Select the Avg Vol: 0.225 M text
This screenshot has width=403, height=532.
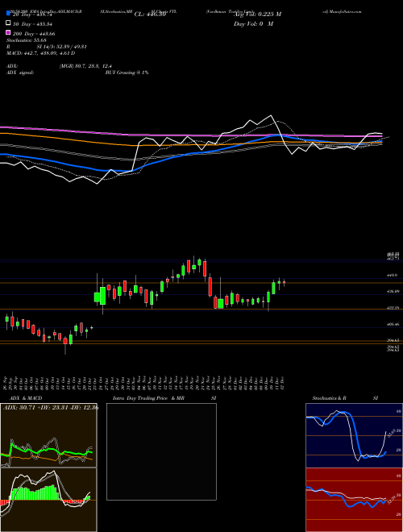point(257,15)
